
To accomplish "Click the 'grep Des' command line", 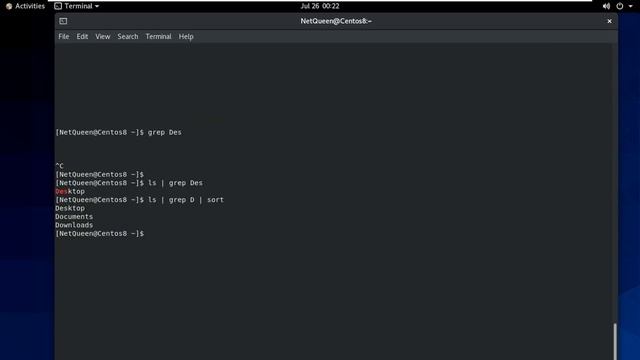I will pyautogui.click(x=118, y=132).
